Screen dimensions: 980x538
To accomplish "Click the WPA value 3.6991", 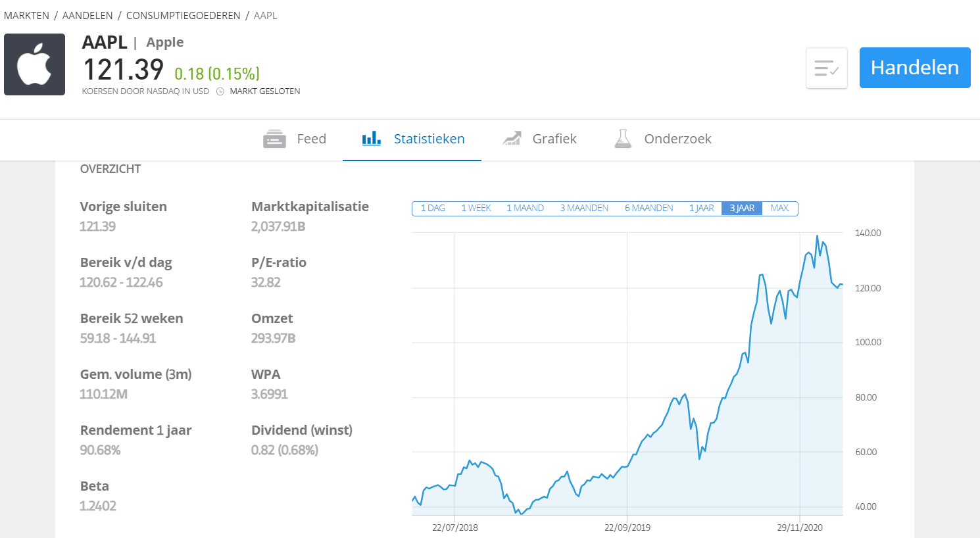I will click(270, 394).
